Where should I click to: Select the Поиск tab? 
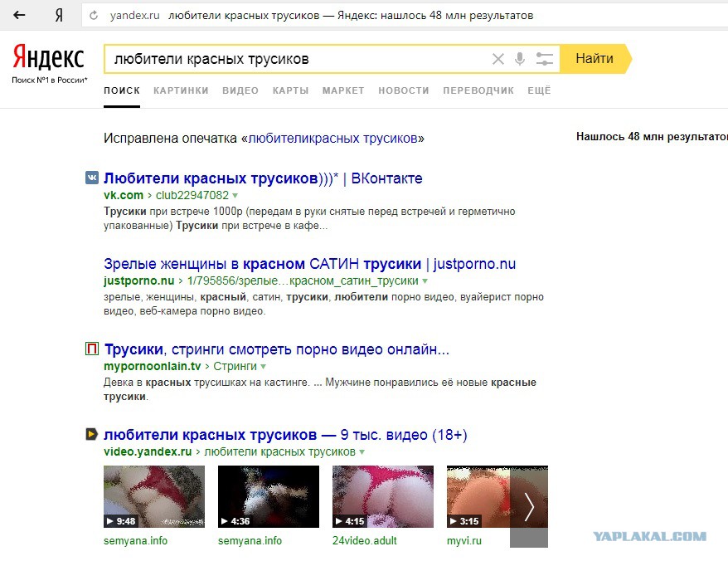tap(122, 90)
